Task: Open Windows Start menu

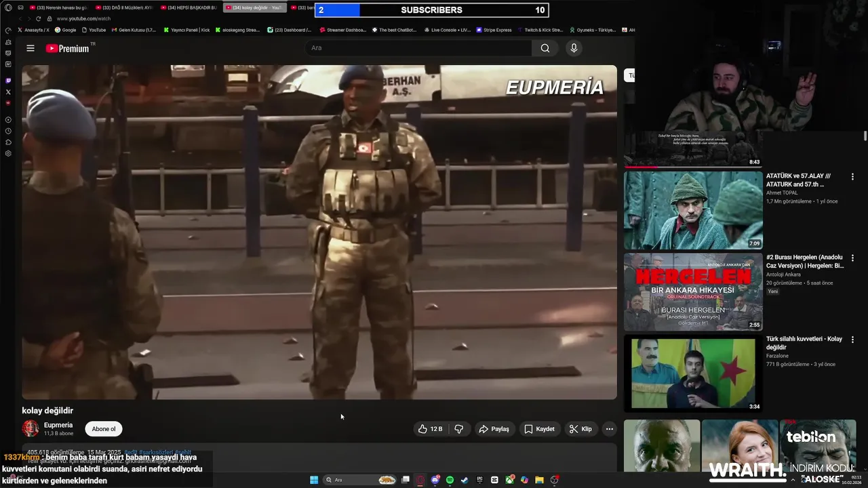Action: click(314, 480)
